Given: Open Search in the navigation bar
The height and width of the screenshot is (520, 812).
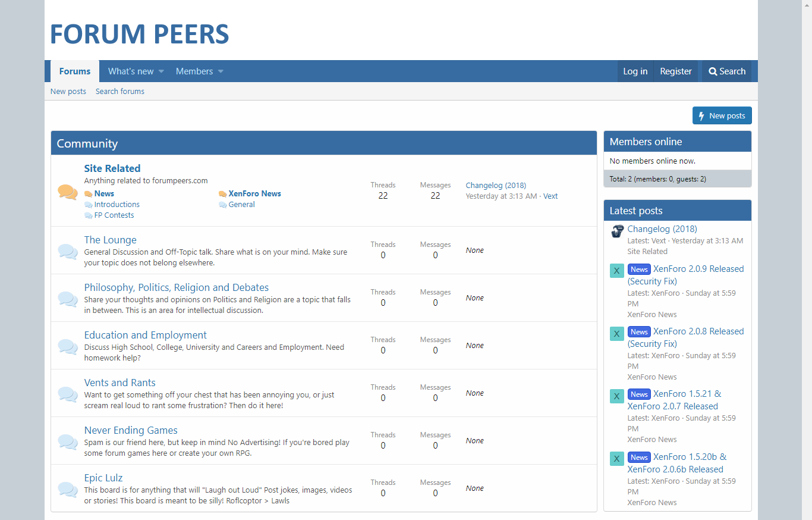Looking at the screenshot, I should (726, 71).
